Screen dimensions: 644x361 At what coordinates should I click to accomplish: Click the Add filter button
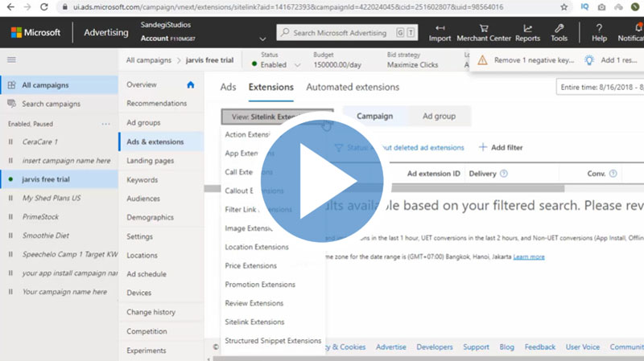pos(501,147)
